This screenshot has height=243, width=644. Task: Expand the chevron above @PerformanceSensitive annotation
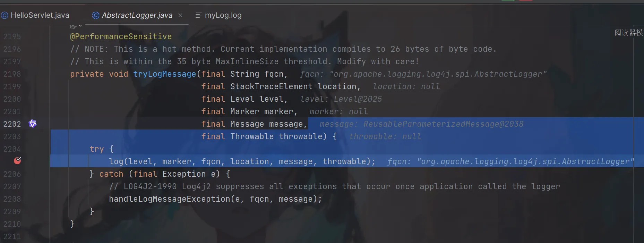[80, 26]
